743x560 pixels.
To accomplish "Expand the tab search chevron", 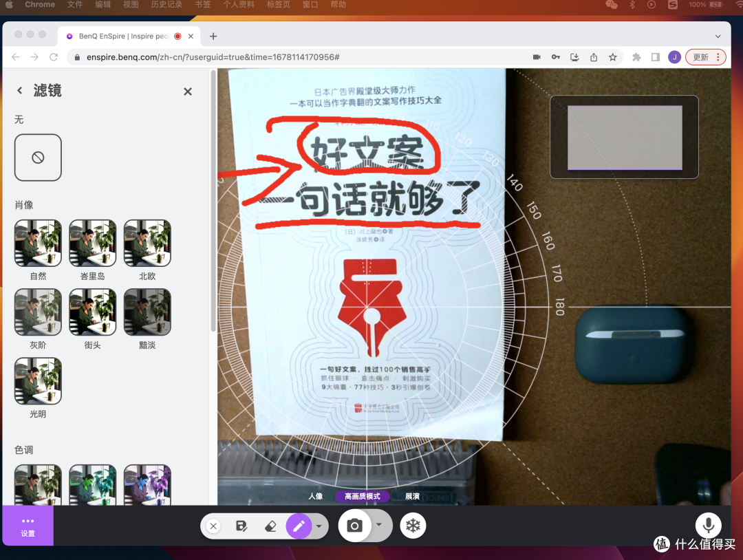I will point(718,36).
